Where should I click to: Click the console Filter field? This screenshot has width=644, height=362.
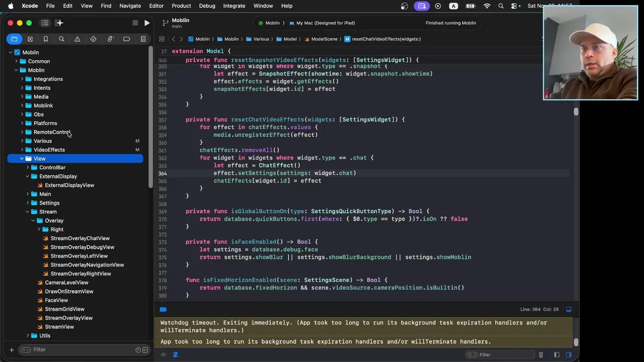pyautogui.click(x=501, y=354)
